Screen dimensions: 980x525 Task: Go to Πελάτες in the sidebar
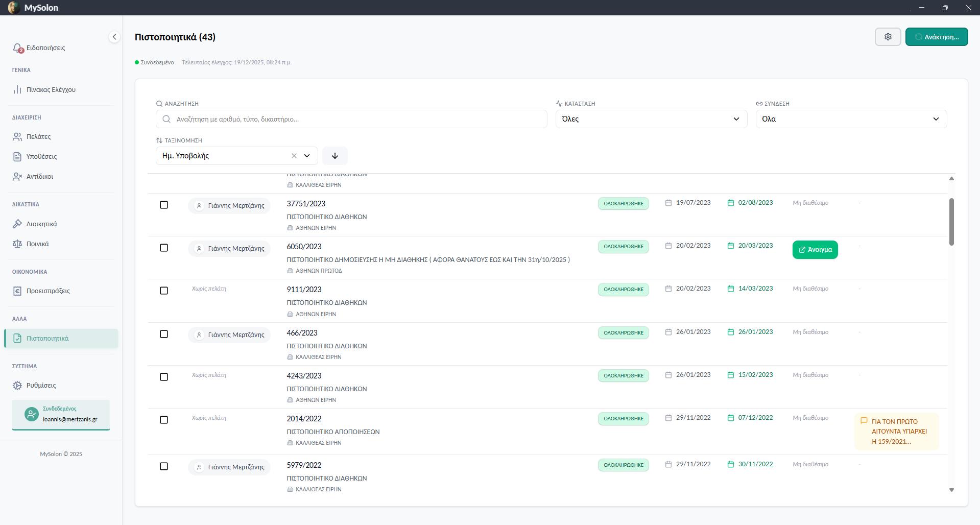[38, 137]
